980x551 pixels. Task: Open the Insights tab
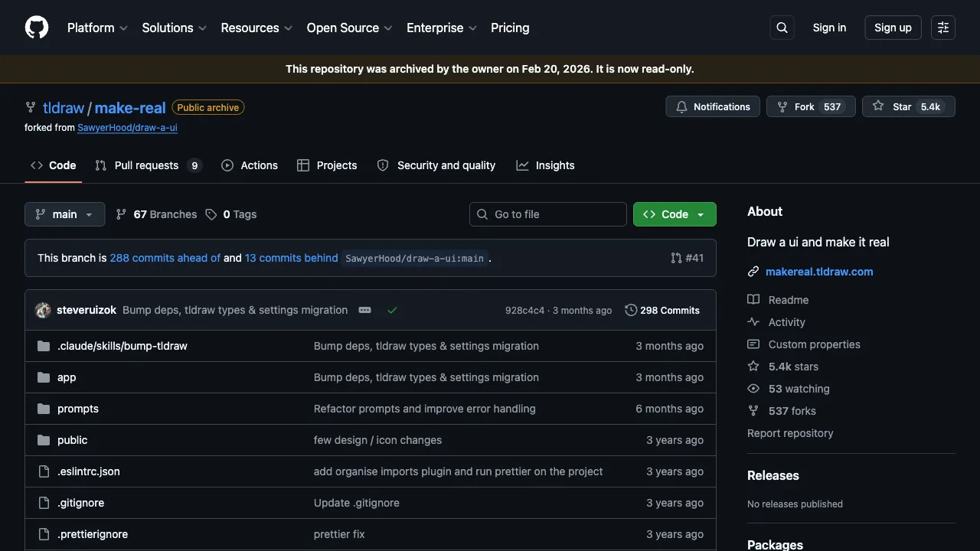click(x=545, y=165)
